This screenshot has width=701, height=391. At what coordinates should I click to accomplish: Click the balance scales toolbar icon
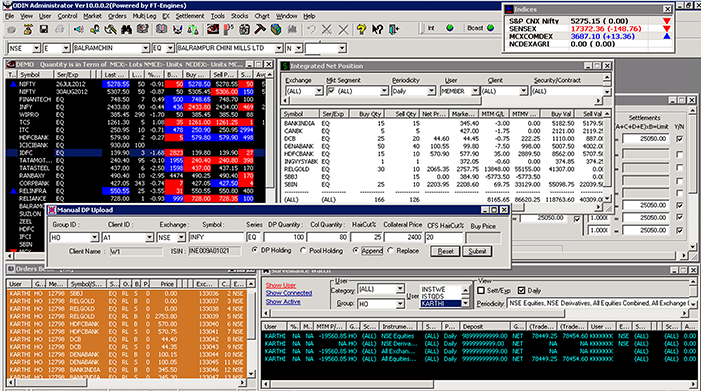point(193,29)
